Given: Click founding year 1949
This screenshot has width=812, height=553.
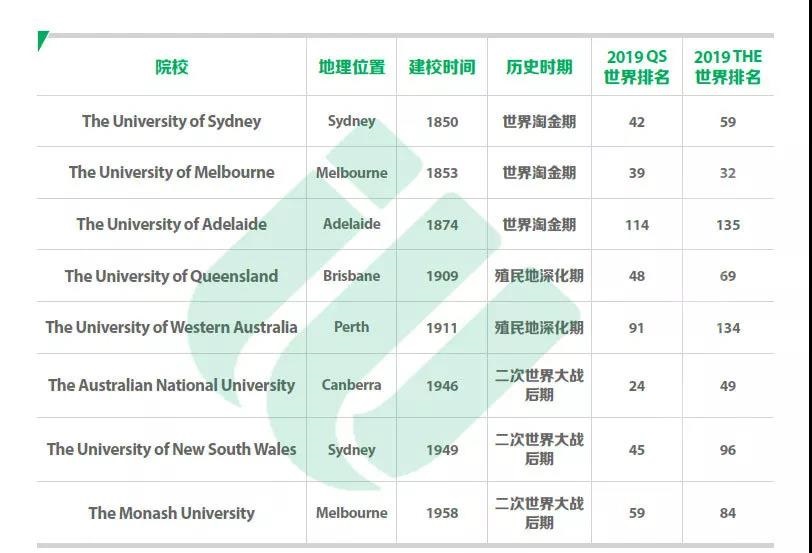Looking at the screenshot, I should (x=442, y=450).
